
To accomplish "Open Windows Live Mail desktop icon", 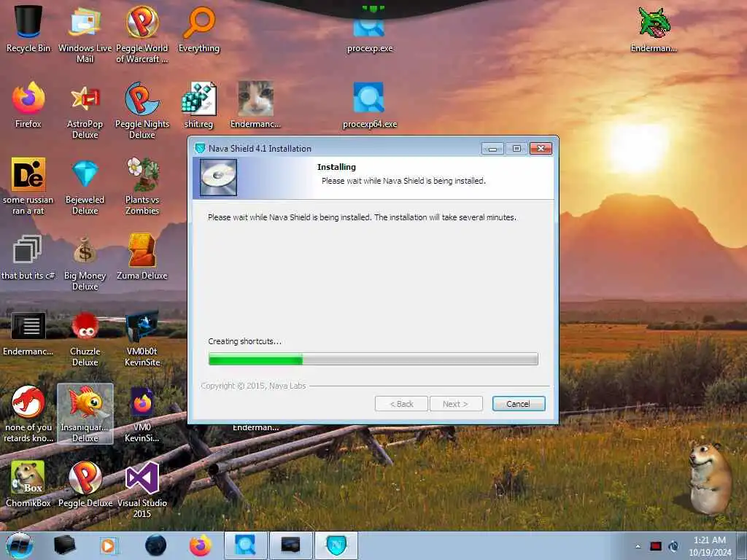I will click(85, 34).
